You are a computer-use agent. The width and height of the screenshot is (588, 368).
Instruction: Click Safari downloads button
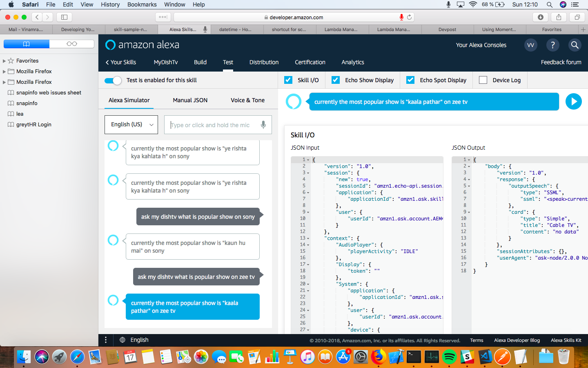pyautogui.click(x=541, y=17)
